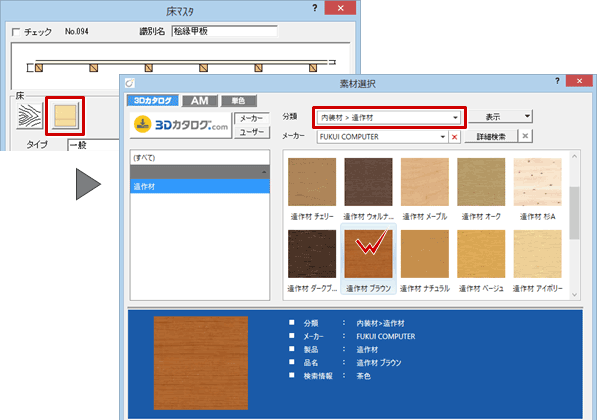The image size is (597, 420).
Task: Click the small icon in 素材選択 title bar
Action: coord(130,83)
